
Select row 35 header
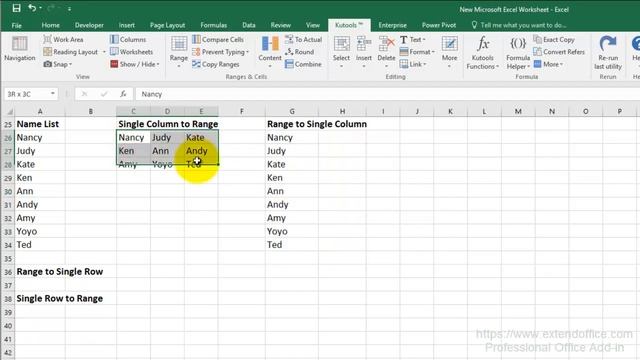[x=8, y=258]
